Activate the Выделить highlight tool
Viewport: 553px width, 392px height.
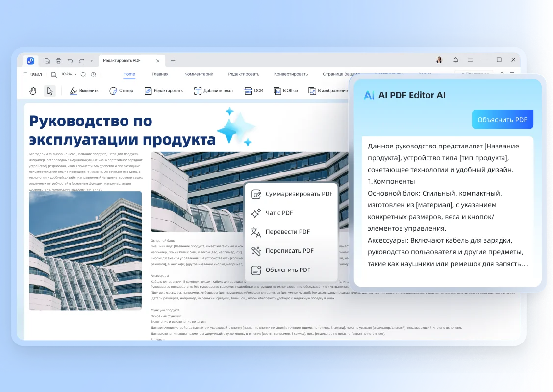(83, 91)
